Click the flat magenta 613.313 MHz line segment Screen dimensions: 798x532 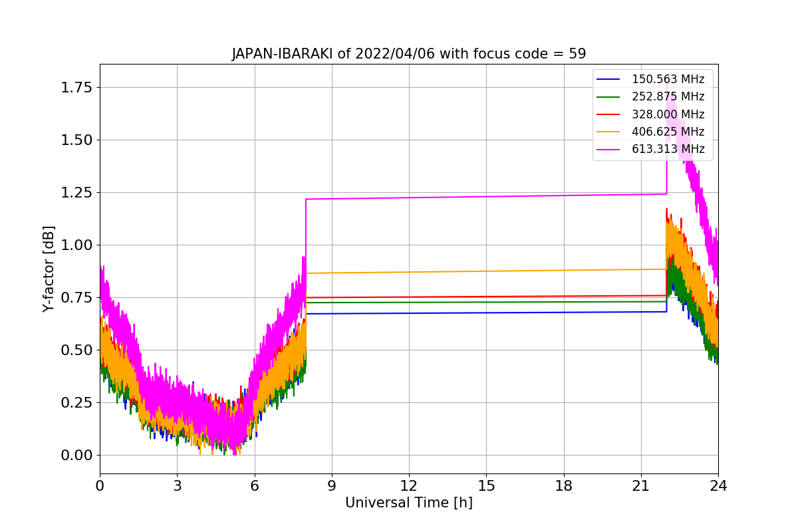(486, 196)
